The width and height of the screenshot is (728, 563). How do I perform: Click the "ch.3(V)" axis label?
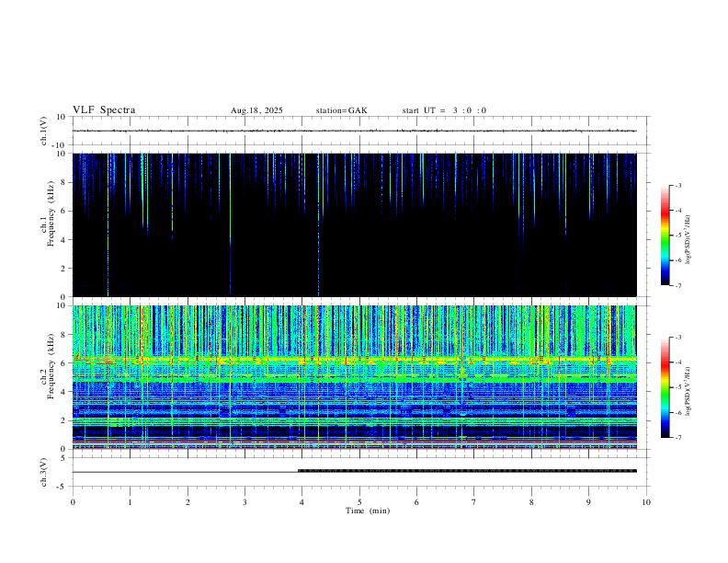pyautogui.click(x=44, y=473)
